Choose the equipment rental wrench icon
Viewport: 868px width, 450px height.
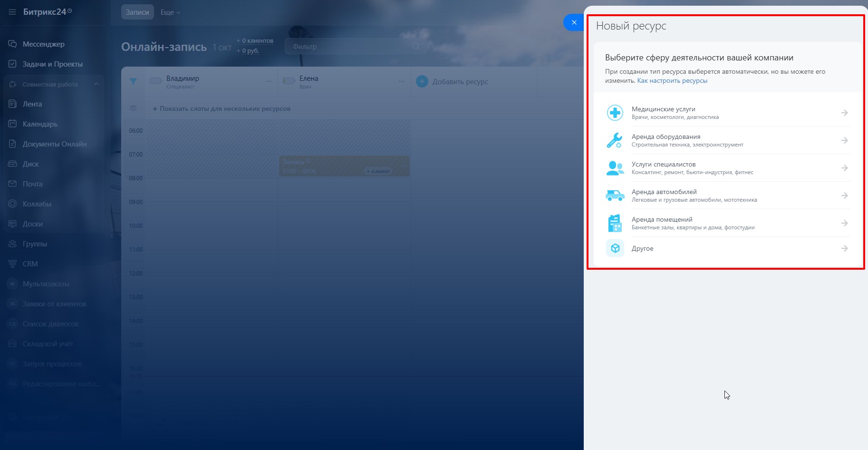click(x=615, y=140)
